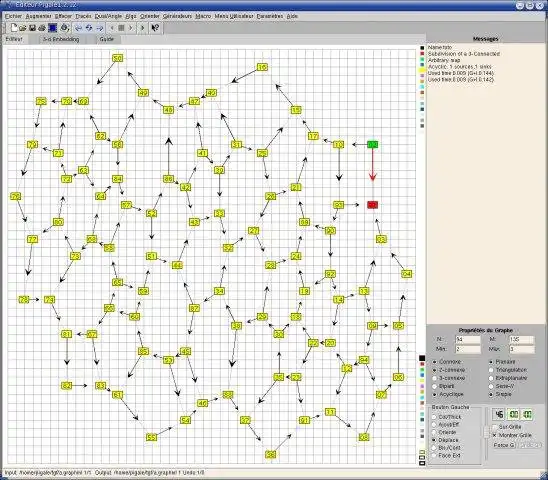This screenshot has height=480, width=548.
Task: Pick the blue swatch in lower palette
Action: [422, 375]
